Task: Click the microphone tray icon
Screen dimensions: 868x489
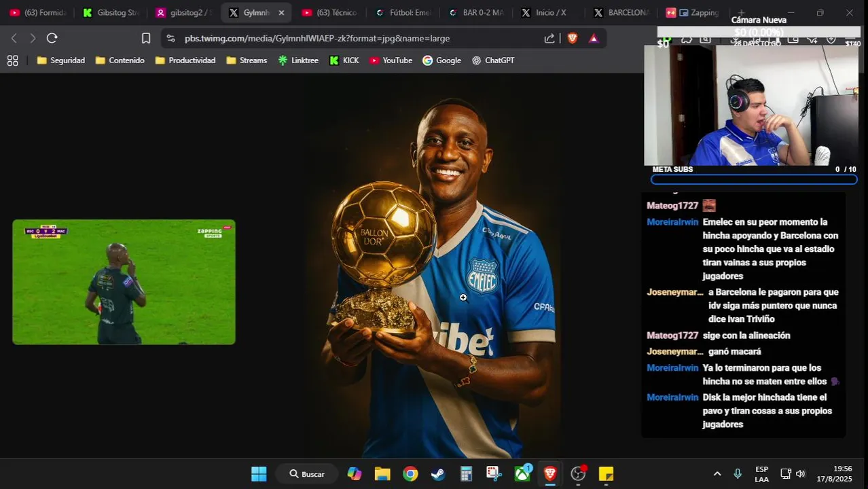Action: coord(738,474)
